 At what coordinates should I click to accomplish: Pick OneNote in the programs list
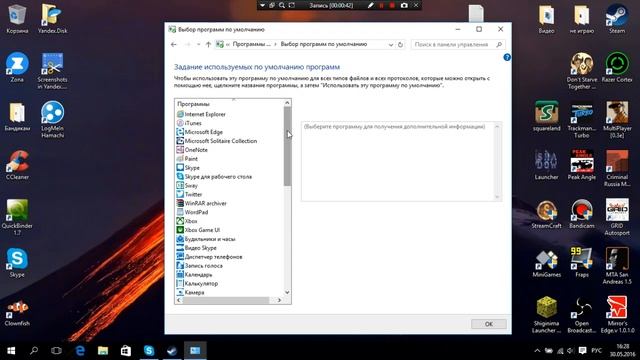pos(192,150)
